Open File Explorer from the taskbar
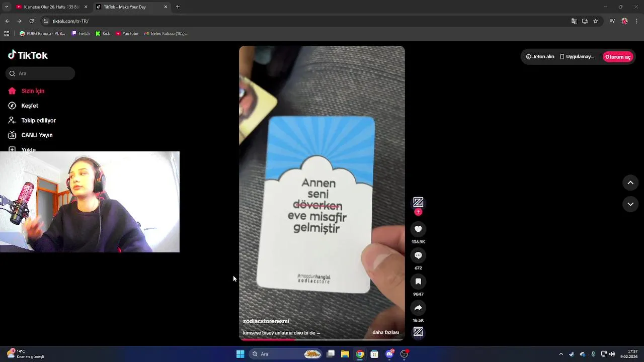This screenshot has width=644, height=362. [x=345, y=354]
